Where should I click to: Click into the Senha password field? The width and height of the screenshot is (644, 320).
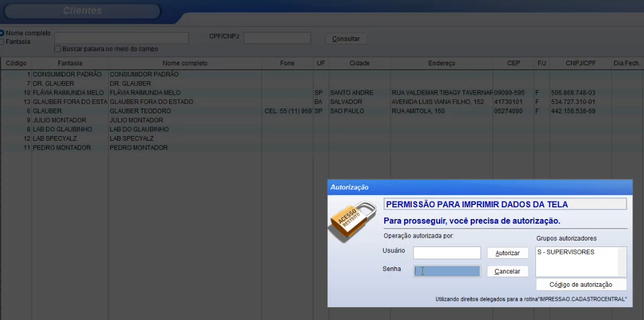[x=447, y=271]
